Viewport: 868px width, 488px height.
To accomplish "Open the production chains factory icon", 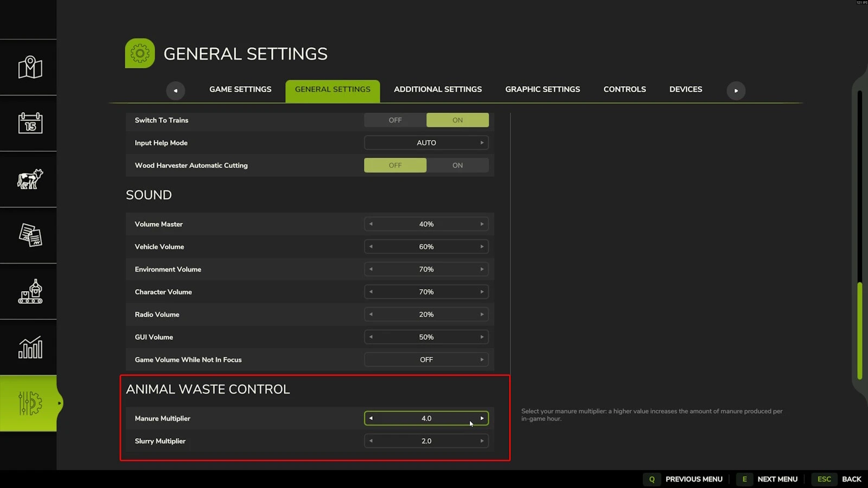I will tap(30, 291).
